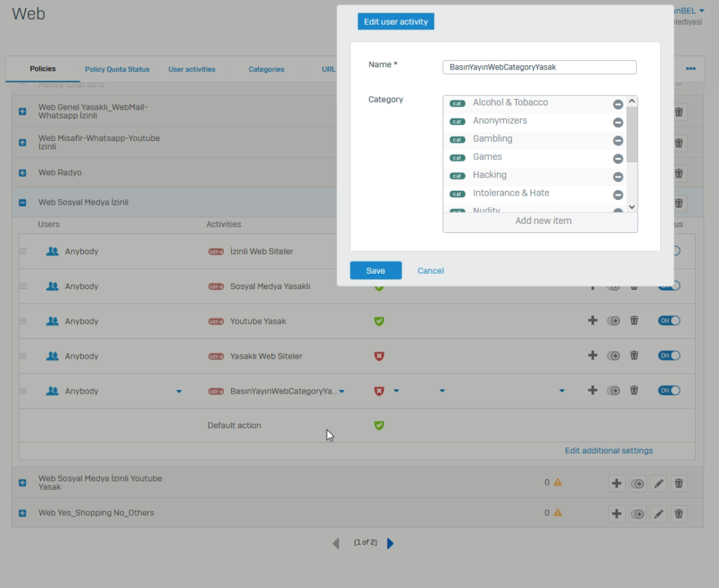Click the Name input field

coord(539,67)
